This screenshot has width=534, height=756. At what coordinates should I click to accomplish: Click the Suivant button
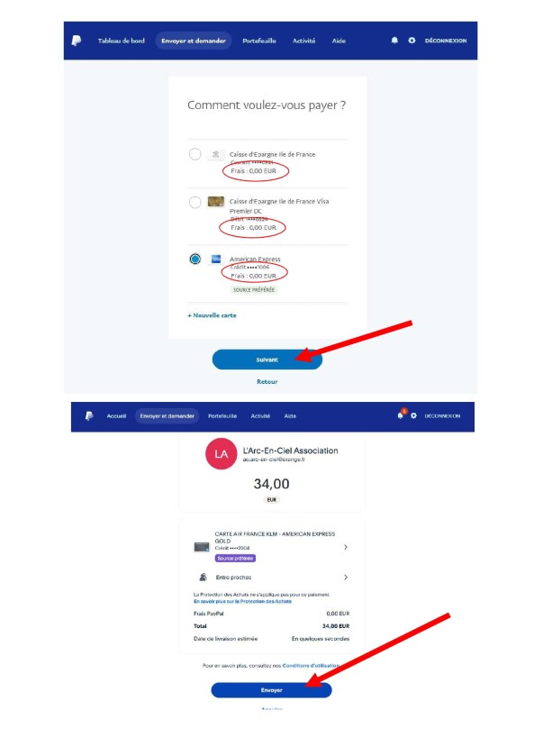(x=267, y=360)
